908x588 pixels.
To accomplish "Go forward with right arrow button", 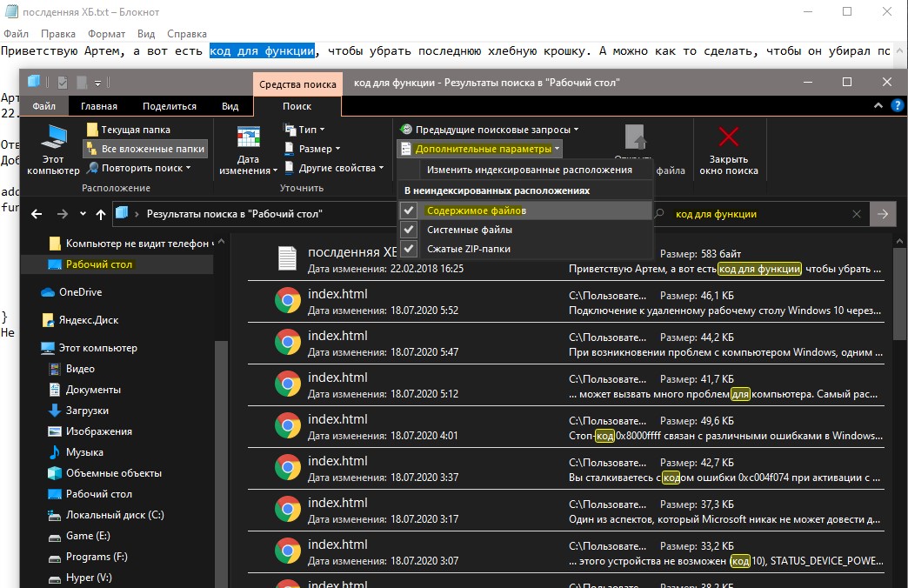I will click(x=63, y=214).
